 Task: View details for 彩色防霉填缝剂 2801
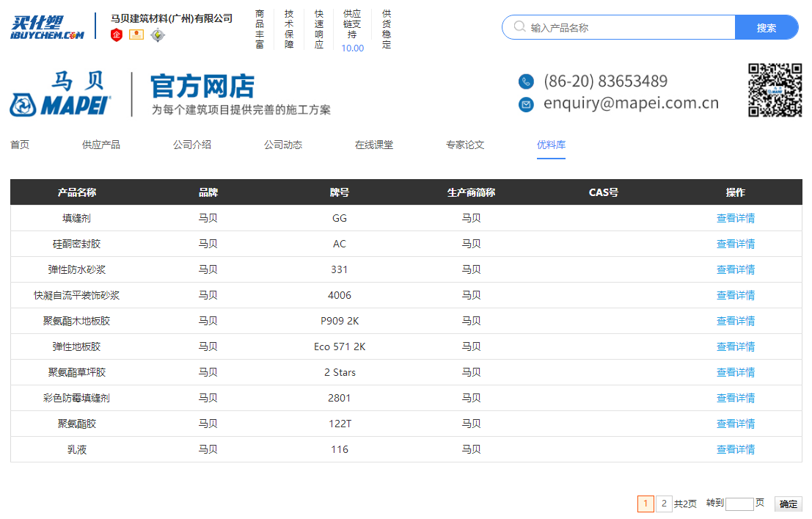coord(736,398)
